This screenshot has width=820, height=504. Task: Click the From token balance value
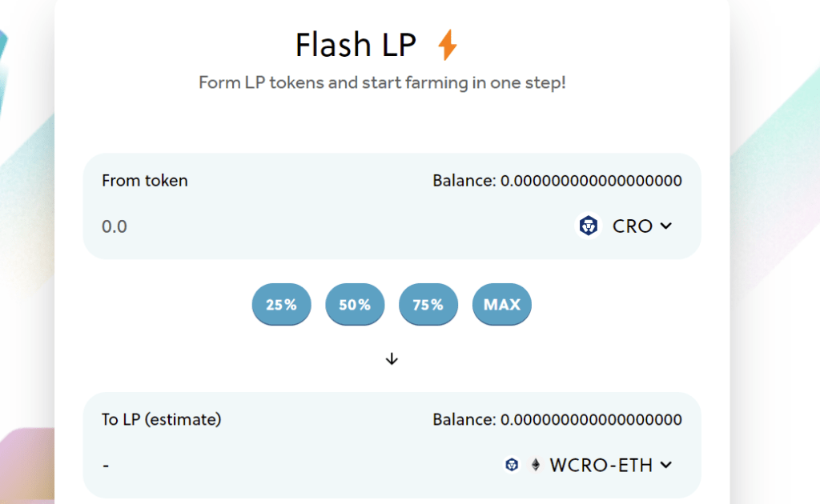591,181
